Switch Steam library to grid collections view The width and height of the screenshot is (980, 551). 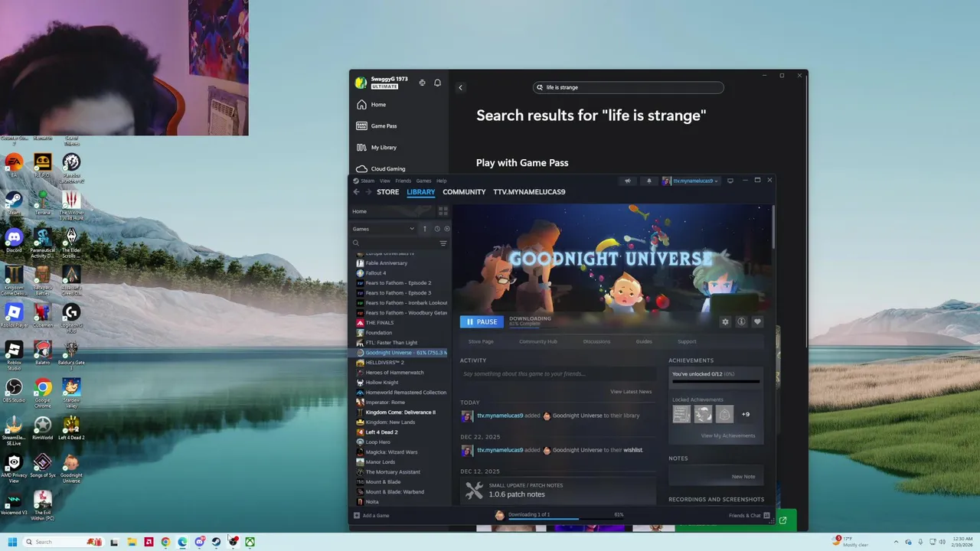click(x=443, y=211)
